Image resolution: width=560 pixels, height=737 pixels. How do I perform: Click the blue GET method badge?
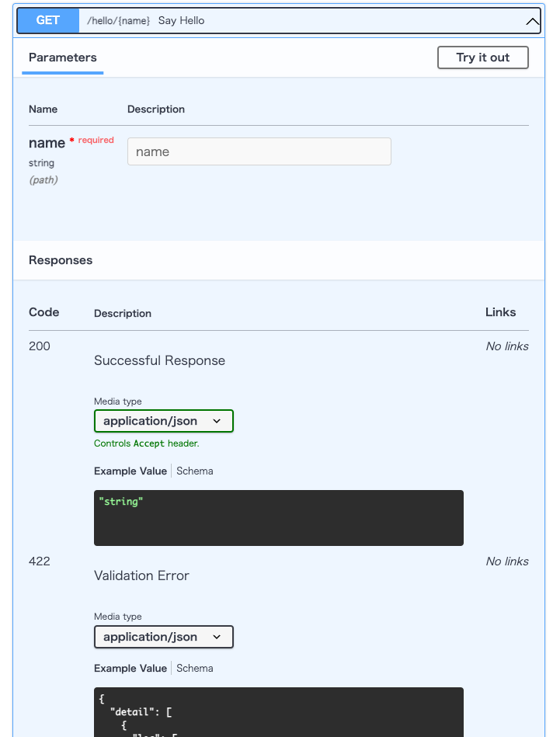coord(48,21)
